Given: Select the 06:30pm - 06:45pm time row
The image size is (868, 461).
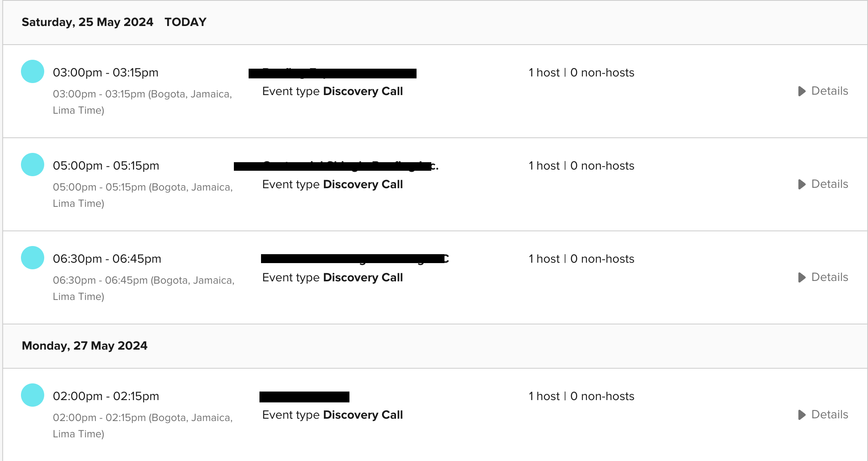Looking at the screenshot, I should 107,259.
